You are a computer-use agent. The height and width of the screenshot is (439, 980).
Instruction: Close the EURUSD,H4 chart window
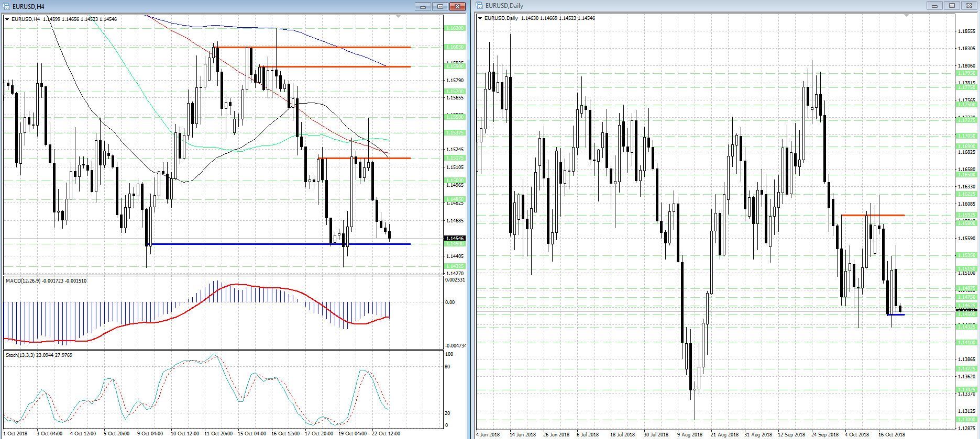[457, 6]
